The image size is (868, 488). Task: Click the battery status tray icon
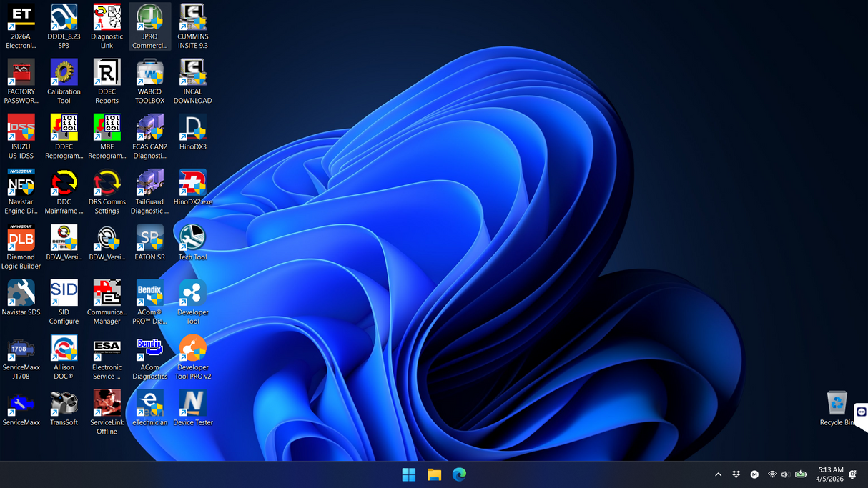pos(801,474)
